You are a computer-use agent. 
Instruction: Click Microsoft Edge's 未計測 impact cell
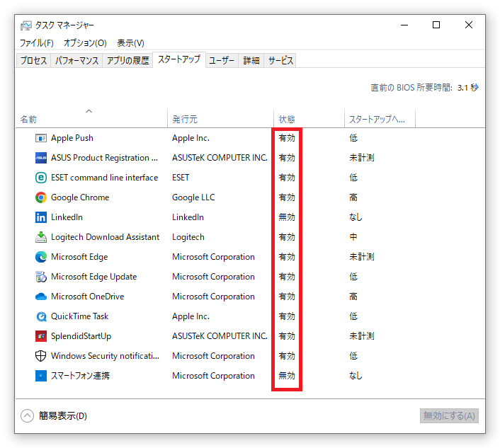(362, 257)
